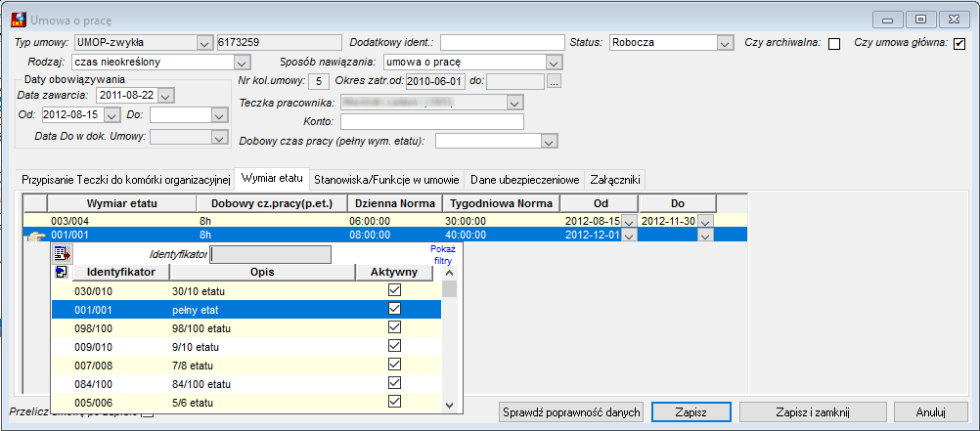Open the Typ umowy dropdown
980x431 pixels.
[x=204, y=43]
